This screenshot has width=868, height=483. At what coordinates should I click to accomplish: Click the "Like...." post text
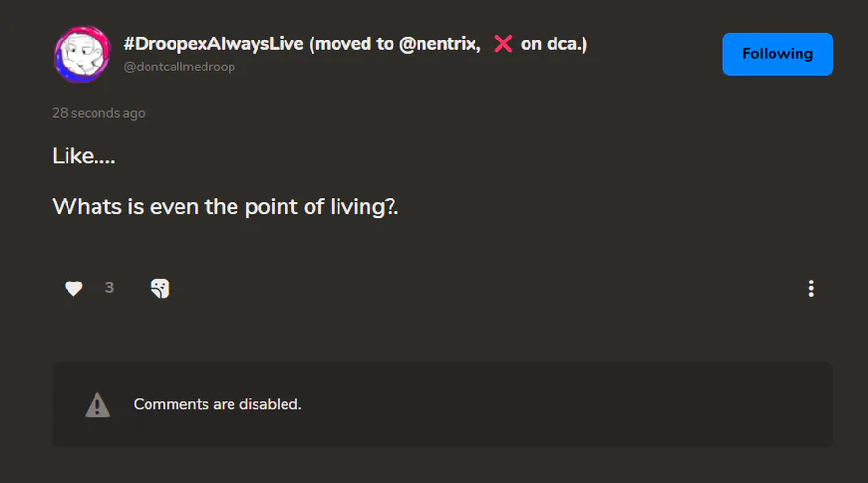coord(84,155)
